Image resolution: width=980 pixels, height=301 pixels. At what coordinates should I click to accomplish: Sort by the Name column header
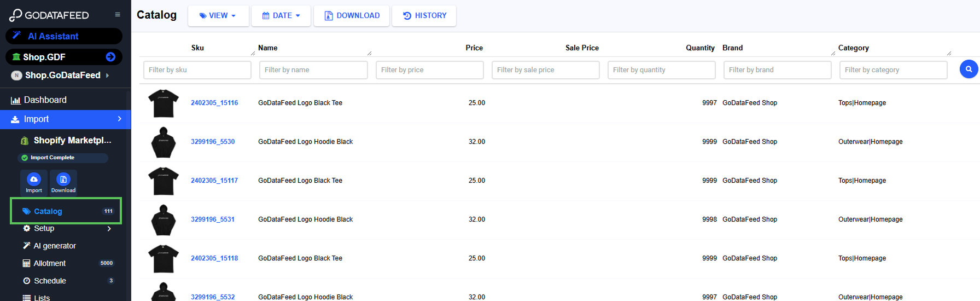tap(268, 48)
